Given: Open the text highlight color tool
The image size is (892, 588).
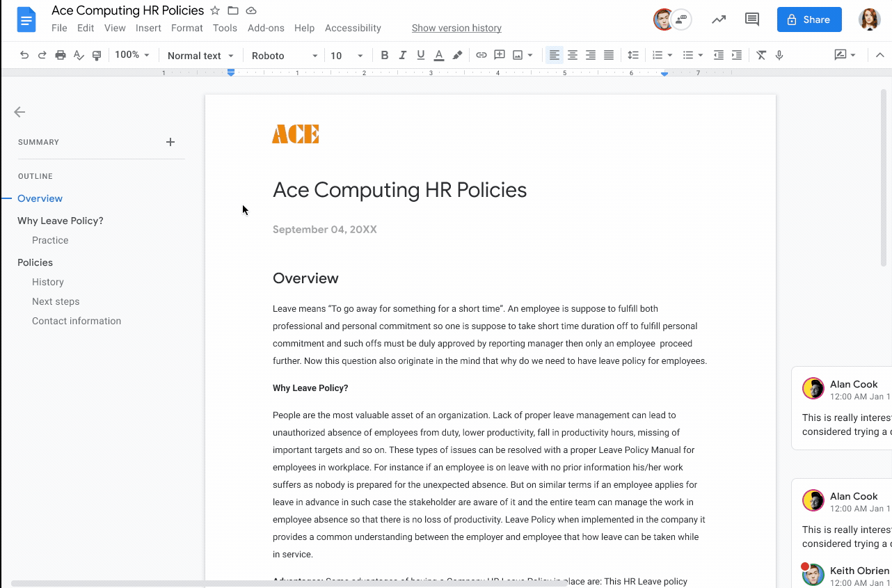Looking at the screenshot, I should pyautogui.click(x=457, y=54).
